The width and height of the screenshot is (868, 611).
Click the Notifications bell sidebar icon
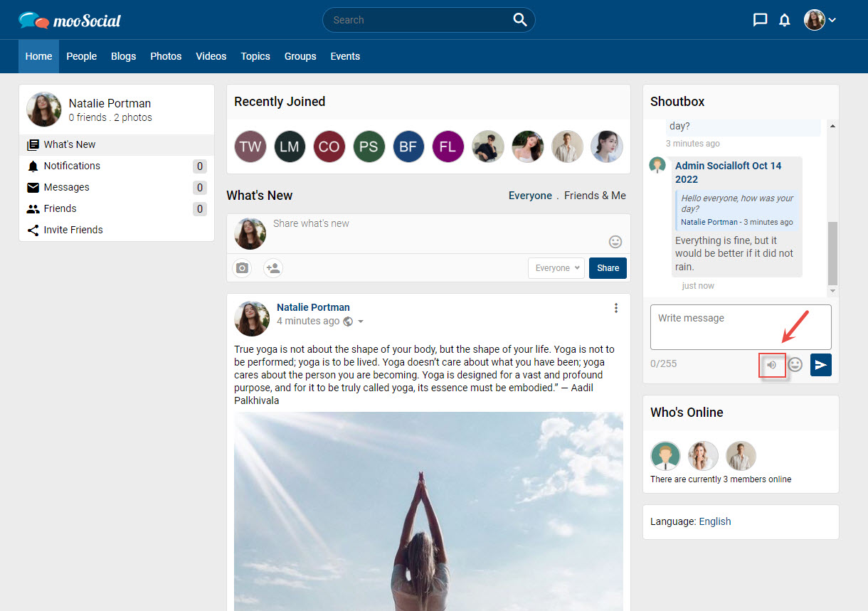(33, 166)
